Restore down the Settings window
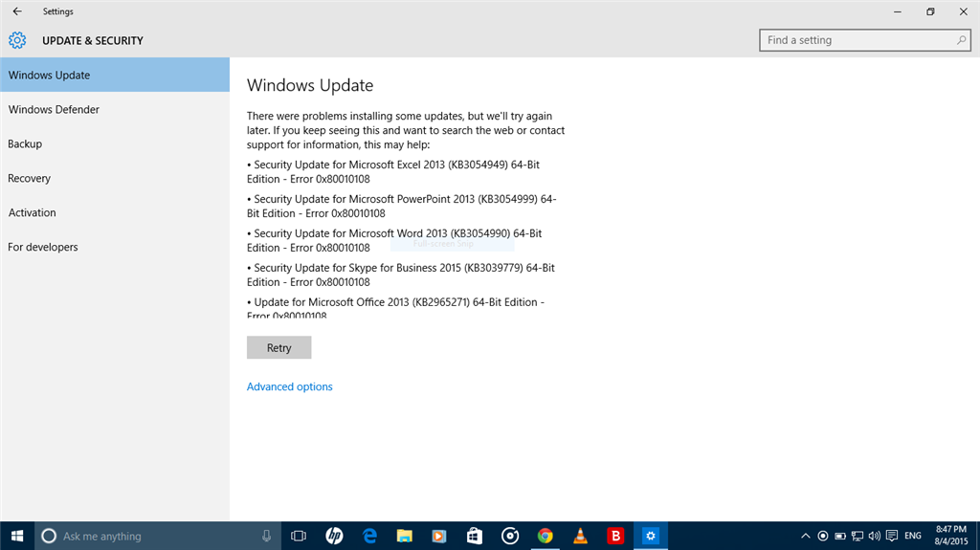 point(930,11)
